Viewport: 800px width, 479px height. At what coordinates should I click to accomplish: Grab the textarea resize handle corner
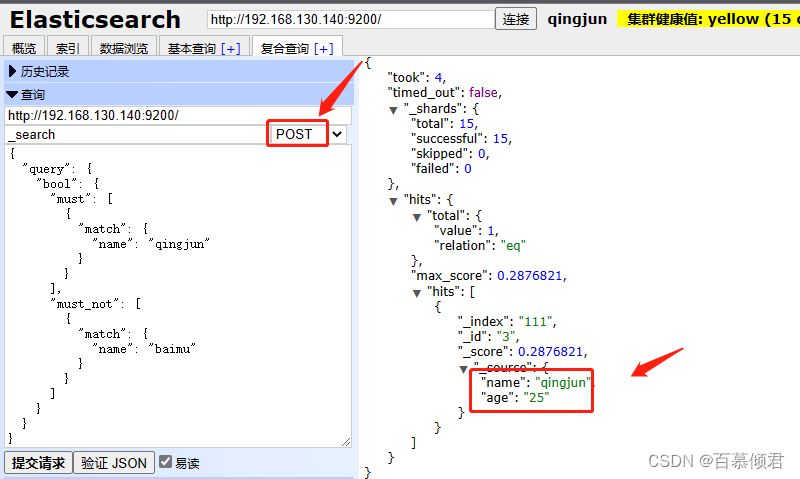pyautogui.click(x=346, y=442)
